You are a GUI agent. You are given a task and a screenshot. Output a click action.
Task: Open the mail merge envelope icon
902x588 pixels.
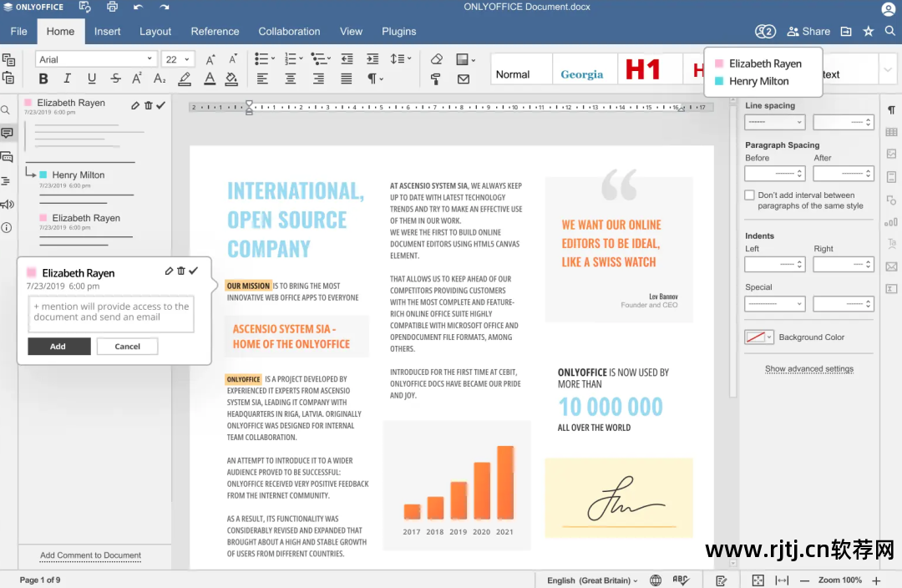(463, 79)
